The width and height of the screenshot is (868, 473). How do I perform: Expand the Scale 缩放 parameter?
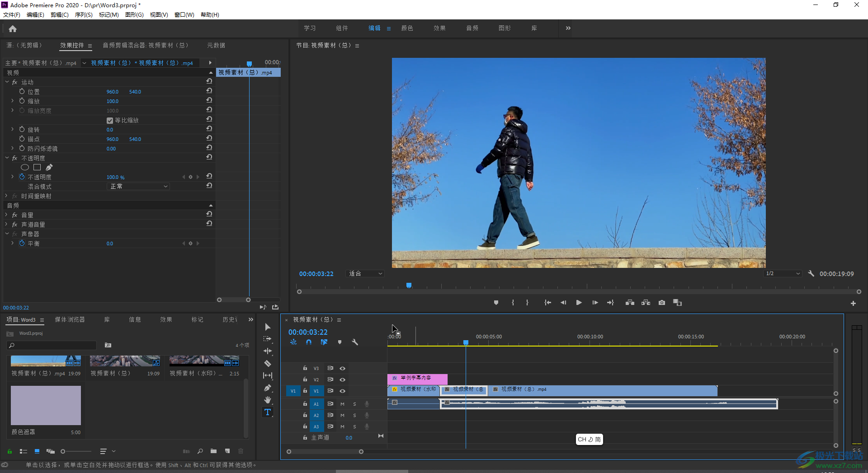point(12,101)
